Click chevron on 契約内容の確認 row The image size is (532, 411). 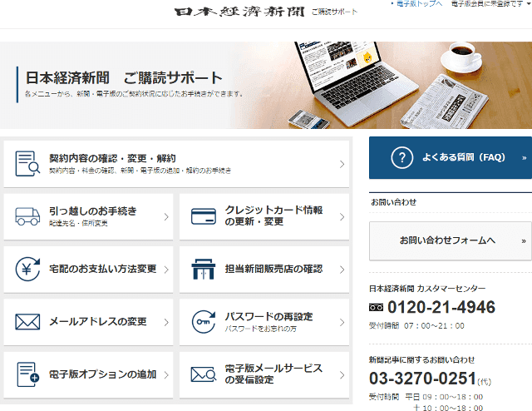tap(342, 164)
